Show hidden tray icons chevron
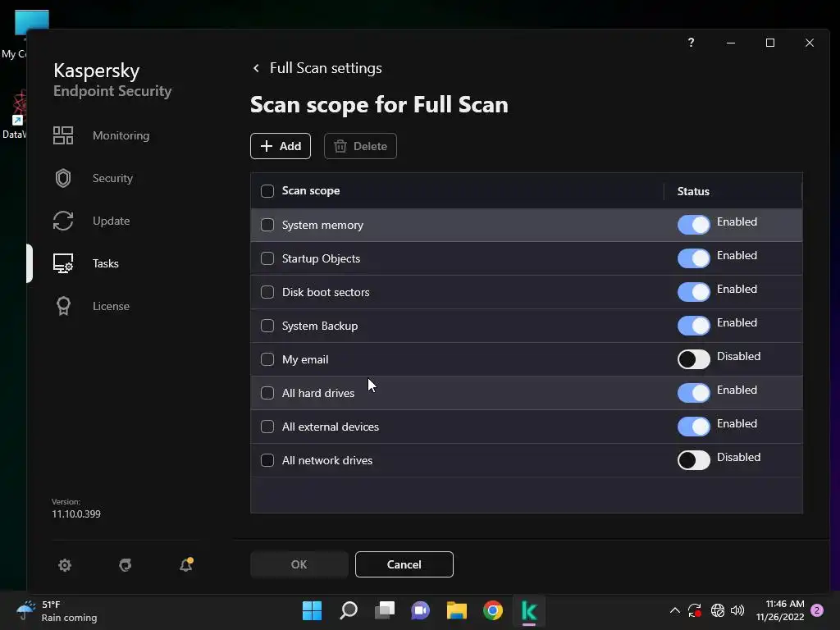This screenshot has height=630, width=840. [675, 610]
